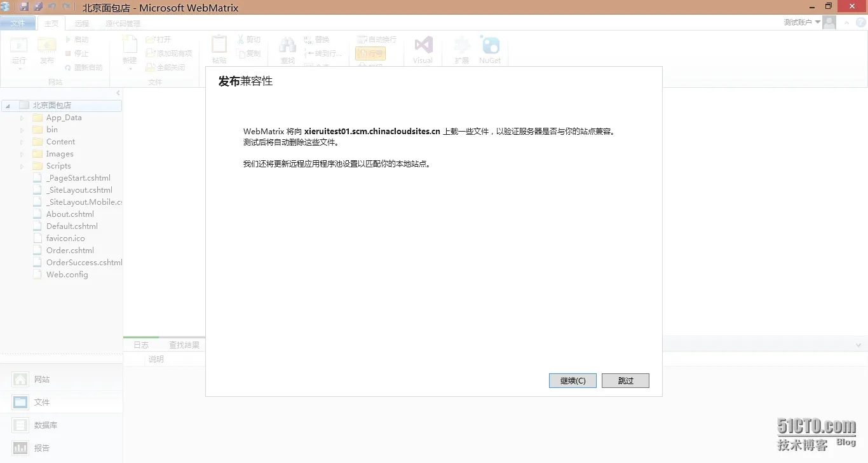The image size is (868, 463).
Task: Click the 打开 (Open) ribbon button
Action: [159, 39]
